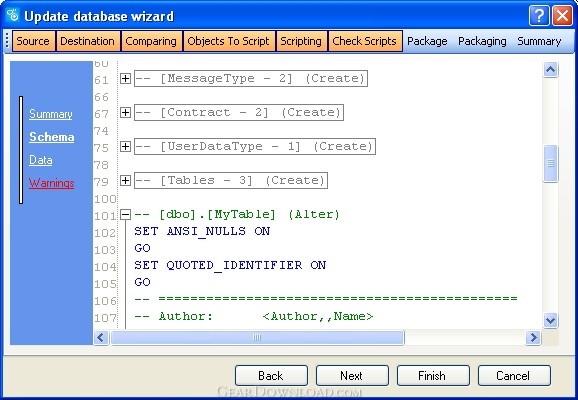The image size is (578, 400).
Task: Open the Objects To Script step
Action: [x=229, y=41]
